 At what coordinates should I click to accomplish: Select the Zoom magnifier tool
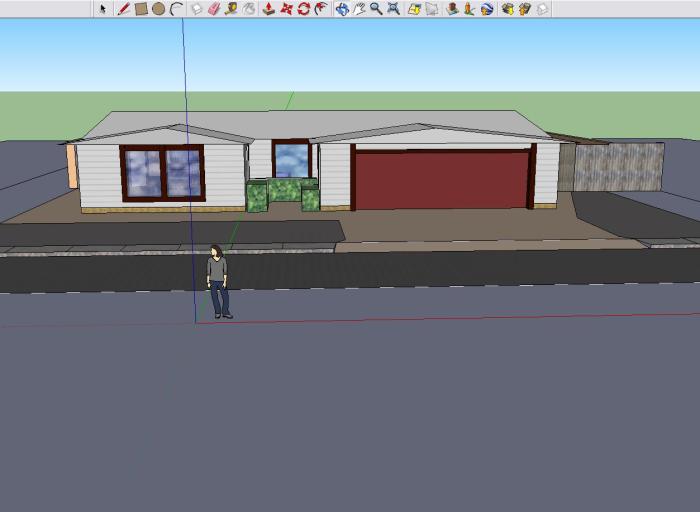tap(376, 9)
